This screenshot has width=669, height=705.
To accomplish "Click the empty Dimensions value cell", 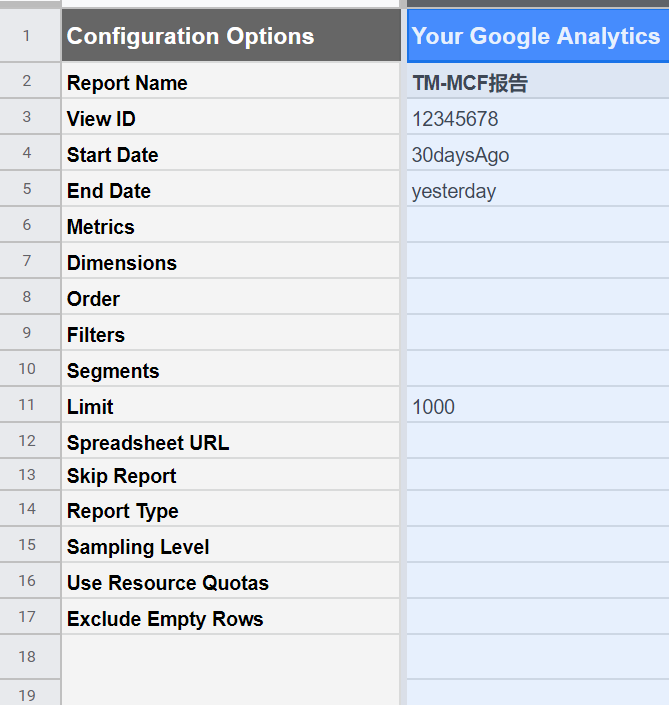I will coord(537,263).
